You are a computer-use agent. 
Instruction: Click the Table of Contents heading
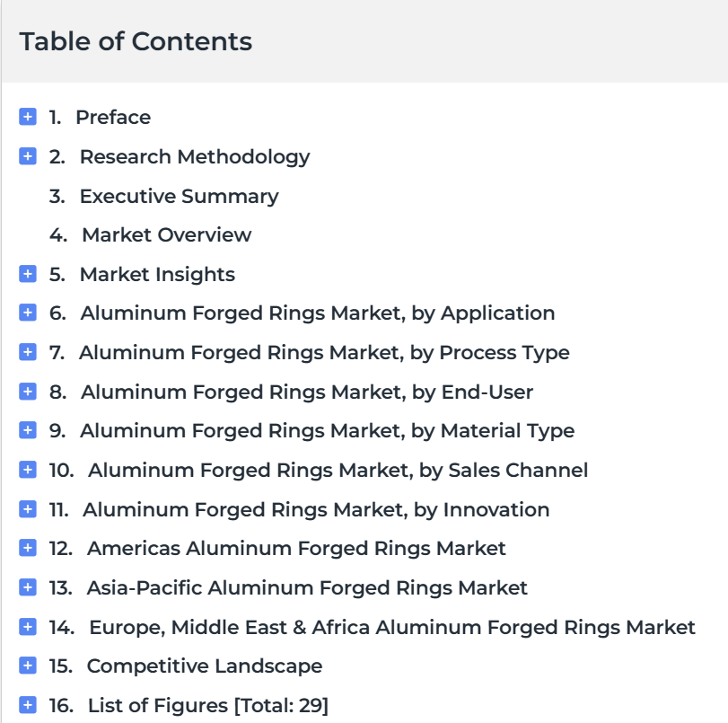[x=136, y=41]
